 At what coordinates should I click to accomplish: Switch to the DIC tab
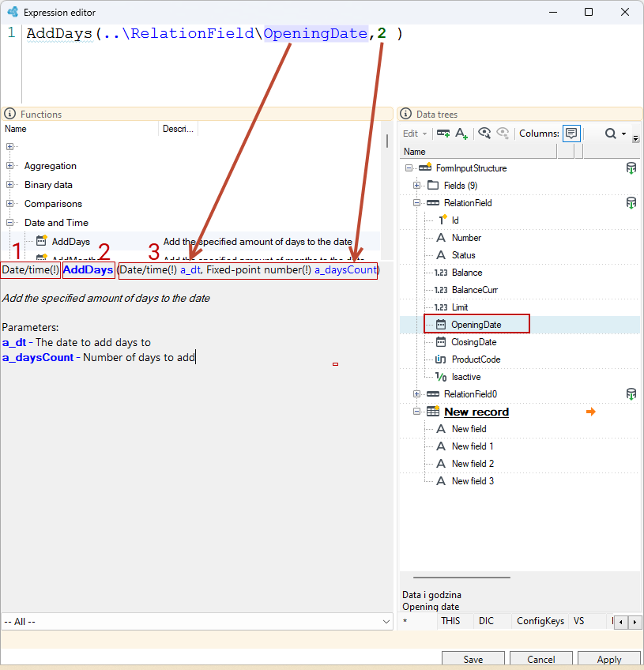(x=486, y=621)
